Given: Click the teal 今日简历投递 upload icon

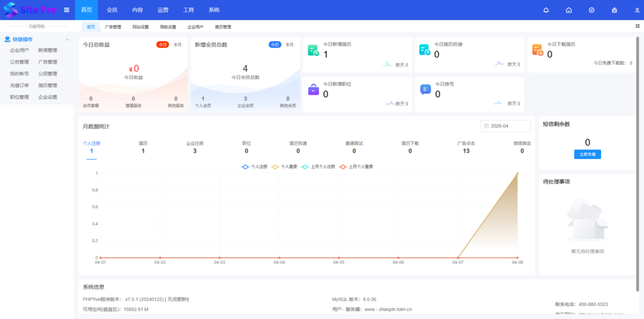Looking at the screenshot, I should coord(425,50).
